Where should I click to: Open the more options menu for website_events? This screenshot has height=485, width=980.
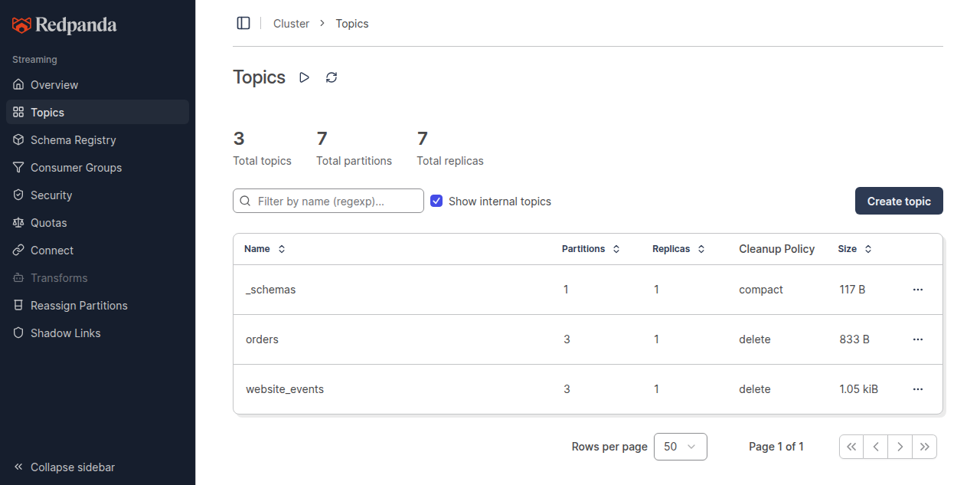pyautogui.click(x=918, y=389)
